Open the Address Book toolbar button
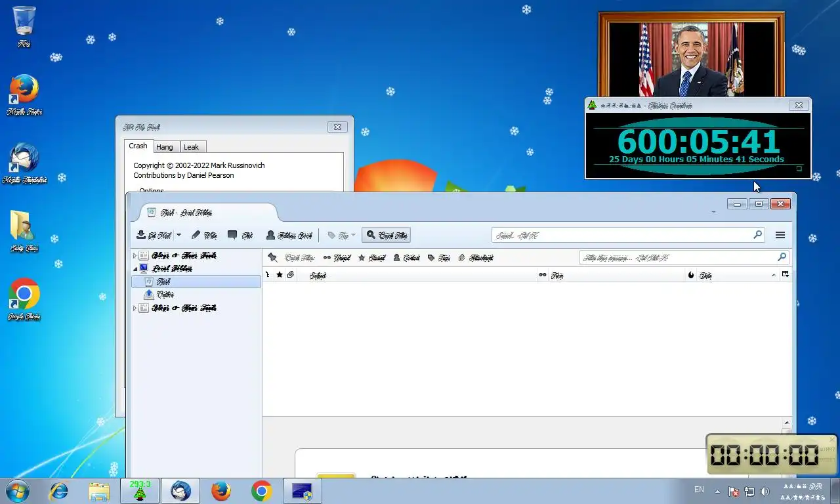The height and width of the screenshot is (504, 840). 289,235
